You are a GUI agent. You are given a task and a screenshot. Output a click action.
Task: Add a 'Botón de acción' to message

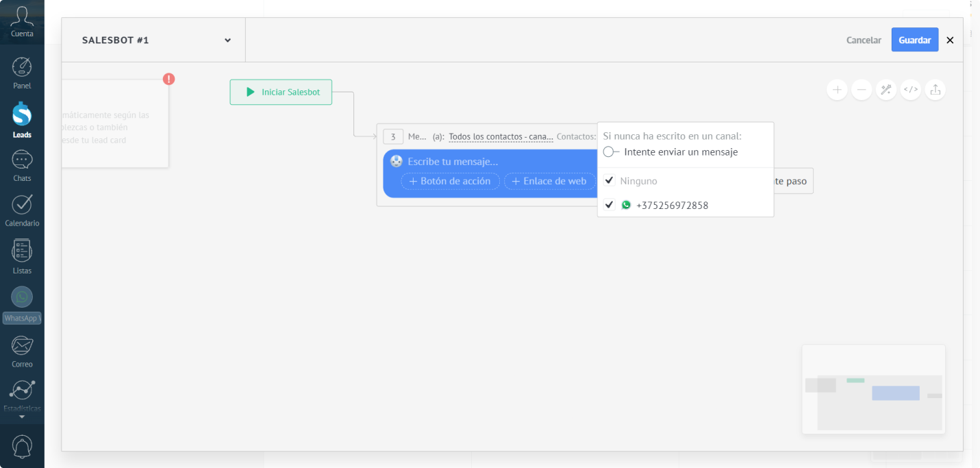coord(450,182)
